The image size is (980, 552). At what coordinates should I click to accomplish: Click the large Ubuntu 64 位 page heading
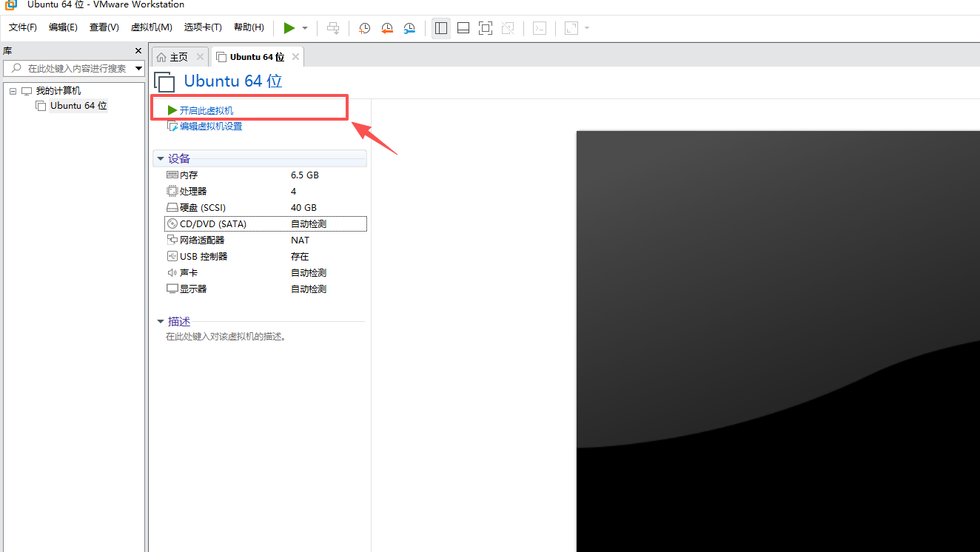coord(233,81)
